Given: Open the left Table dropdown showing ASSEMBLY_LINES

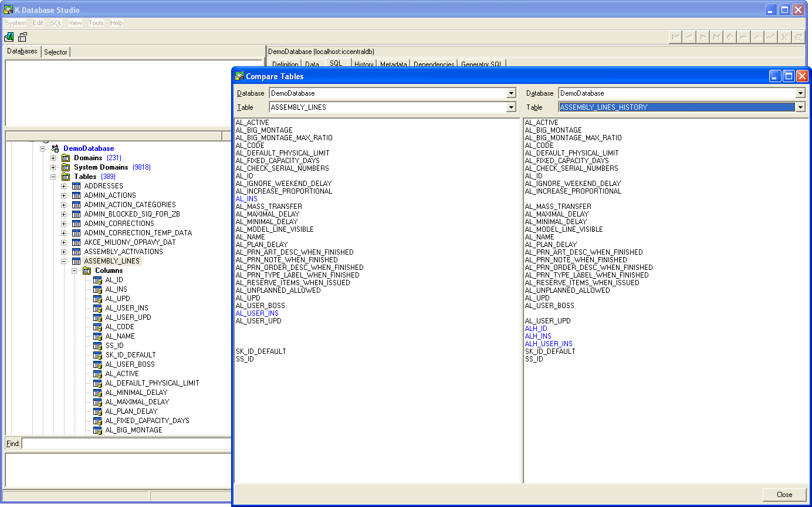Looking at the screenshot, I should pos(511,107).
